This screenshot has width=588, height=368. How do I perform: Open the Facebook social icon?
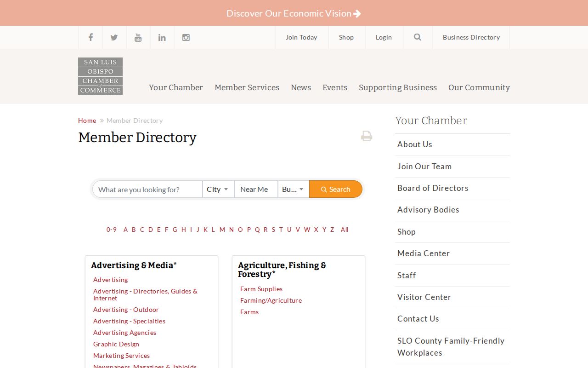pyautogui.click(x=90, y=37)
